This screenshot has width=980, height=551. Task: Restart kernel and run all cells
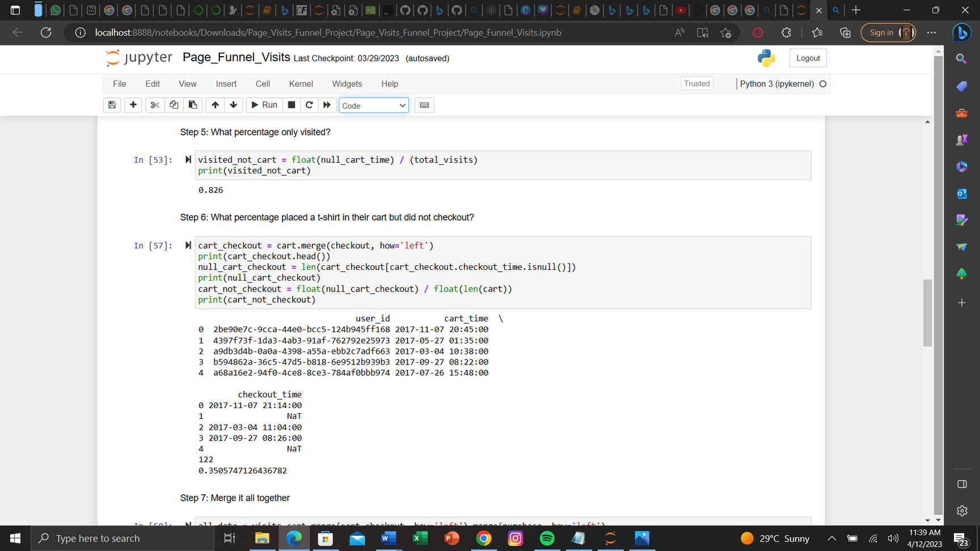coord(327,105)
